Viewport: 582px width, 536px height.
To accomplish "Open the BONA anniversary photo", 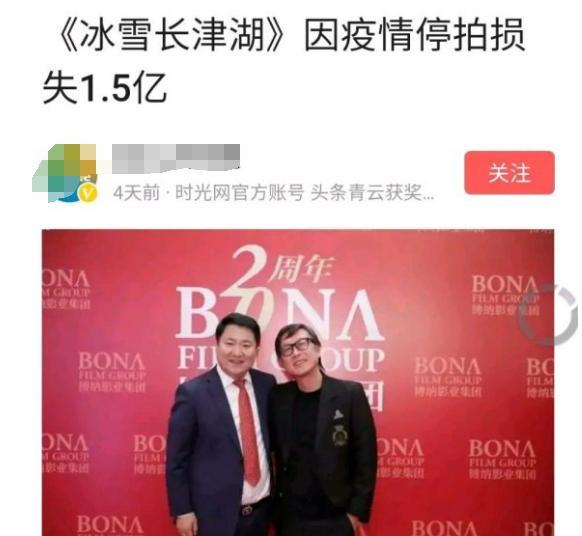I will 298,383.
